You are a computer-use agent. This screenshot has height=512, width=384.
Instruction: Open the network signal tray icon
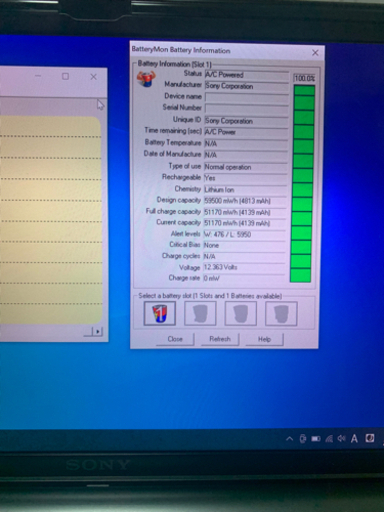[329, 439]
